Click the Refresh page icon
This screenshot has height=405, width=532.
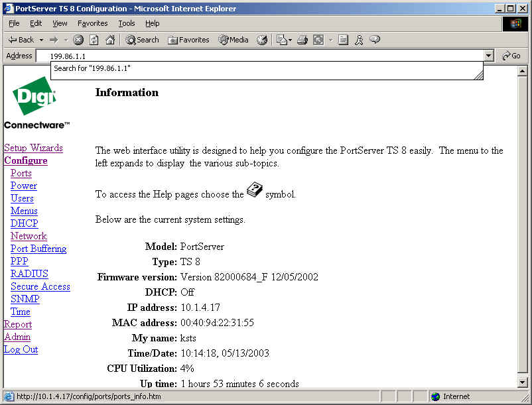coord(94,40)
